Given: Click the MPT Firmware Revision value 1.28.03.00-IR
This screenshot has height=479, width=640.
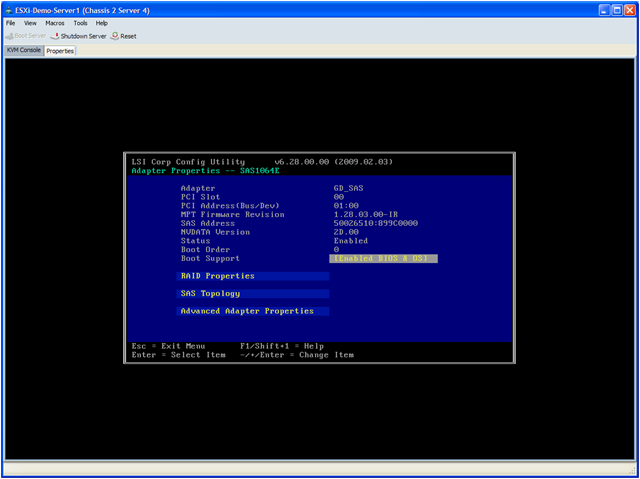Looking at the screenshot, I should pos(366,215).
